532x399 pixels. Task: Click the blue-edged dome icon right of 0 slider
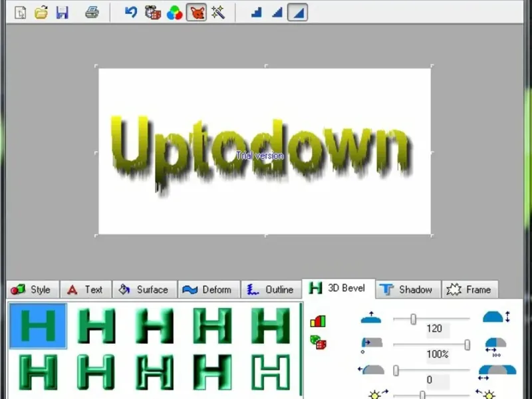497,372
